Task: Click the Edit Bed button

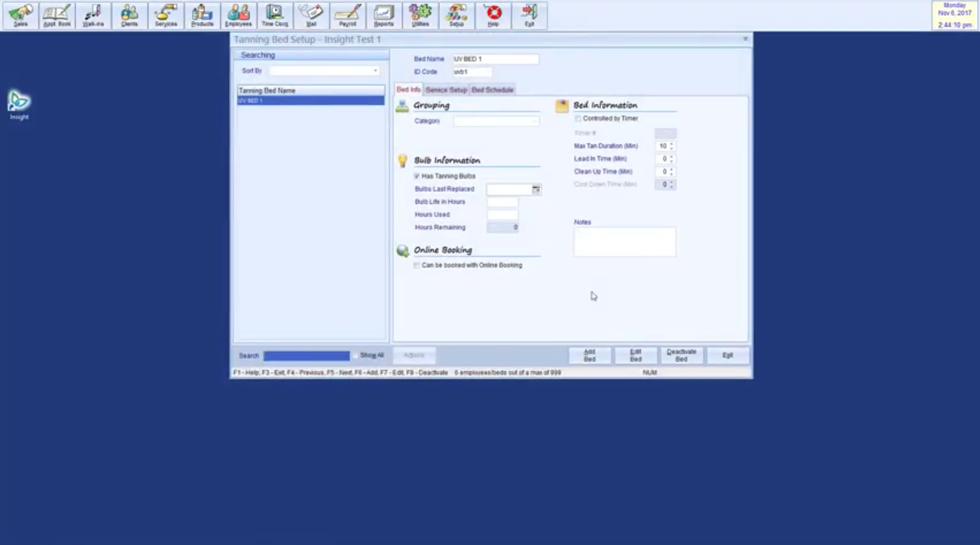Action: (x=636, y=356)
